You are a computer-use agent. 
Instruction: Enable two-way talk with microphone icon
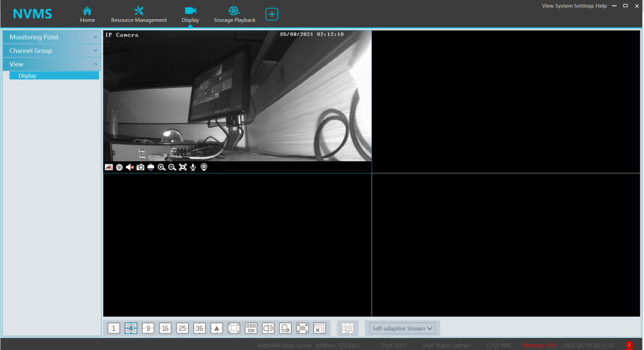coord(192,167)
